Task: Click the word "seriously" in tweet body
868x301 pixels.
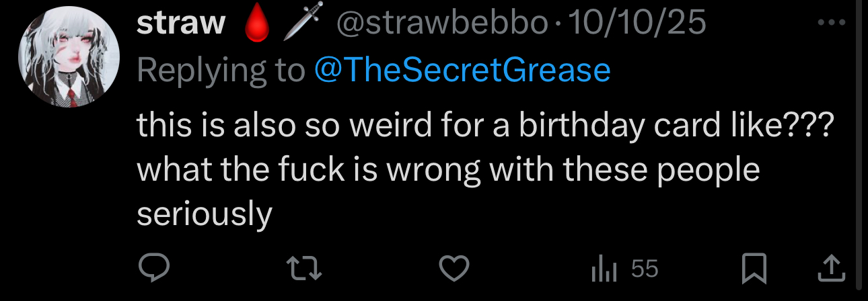Action: click(205, 215)
